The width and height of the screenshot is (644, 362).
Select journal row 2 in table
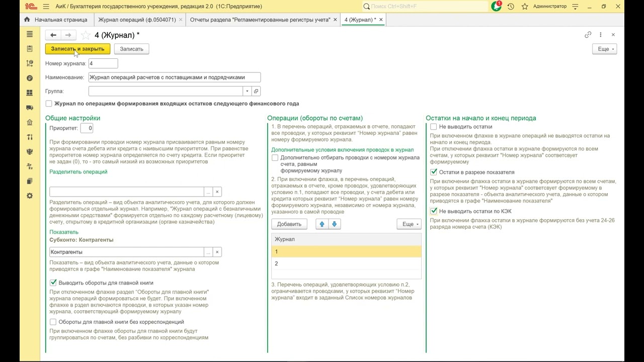coord(346,263)
